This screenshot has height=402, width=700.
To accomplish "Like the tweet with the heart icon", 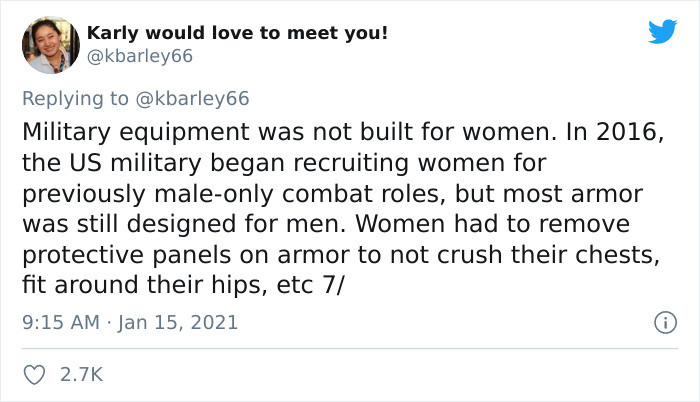I will coord(33,375).
